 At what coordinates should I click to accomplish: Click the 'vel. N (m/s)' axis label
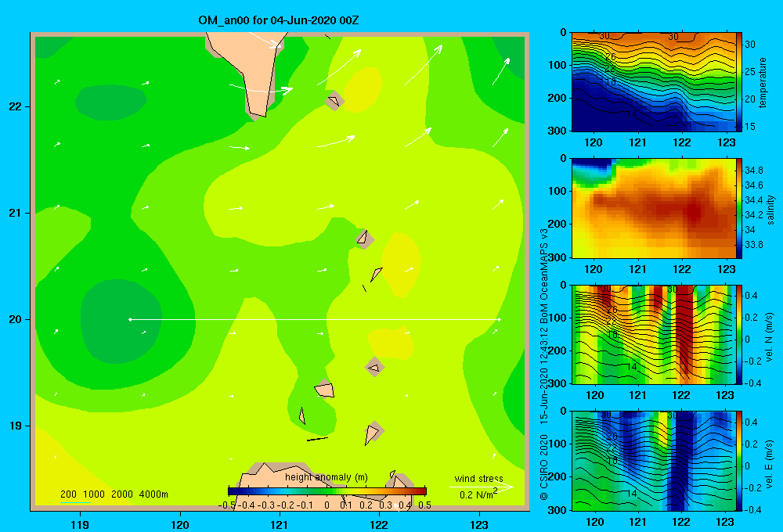769,337
